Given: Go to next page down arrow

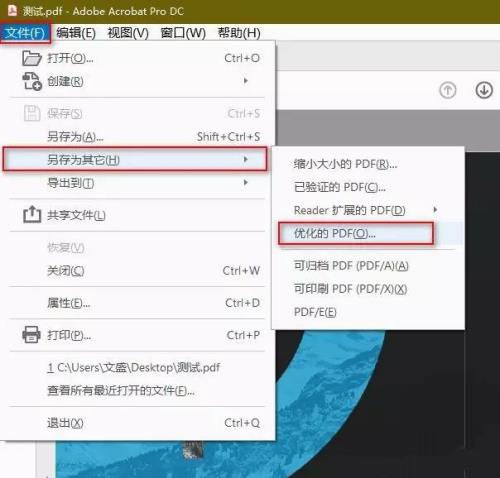Looking at the screenshot, I should coord(484,90).
